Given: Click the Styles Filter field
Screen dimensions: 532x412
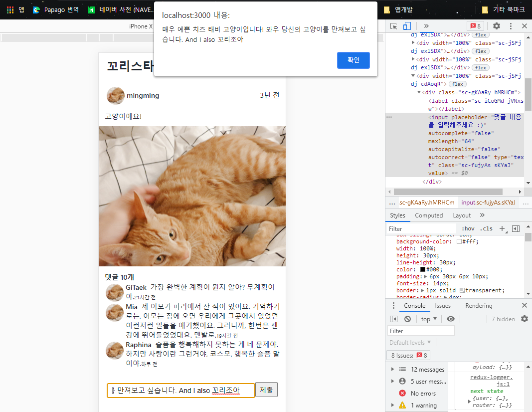Looking at the screenshot, I should point(421,229).
